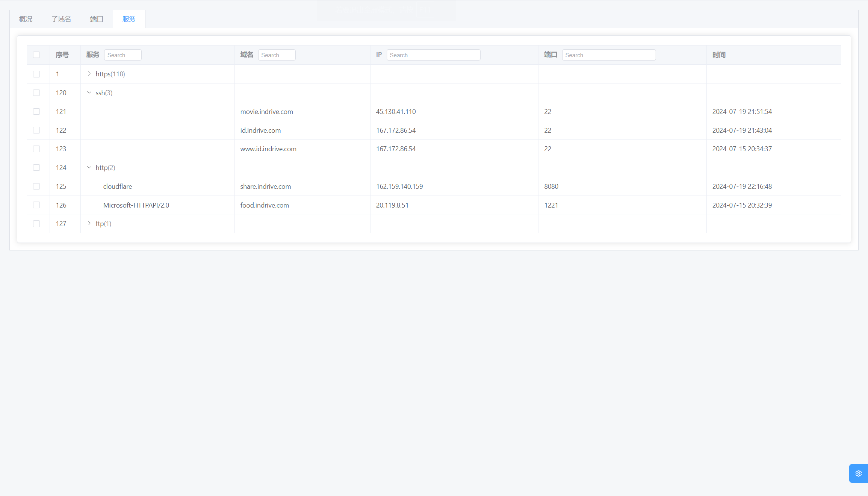The image size is (868, 496).
Task: Collapse the ssh(3) service group
Action: point(89,93)
